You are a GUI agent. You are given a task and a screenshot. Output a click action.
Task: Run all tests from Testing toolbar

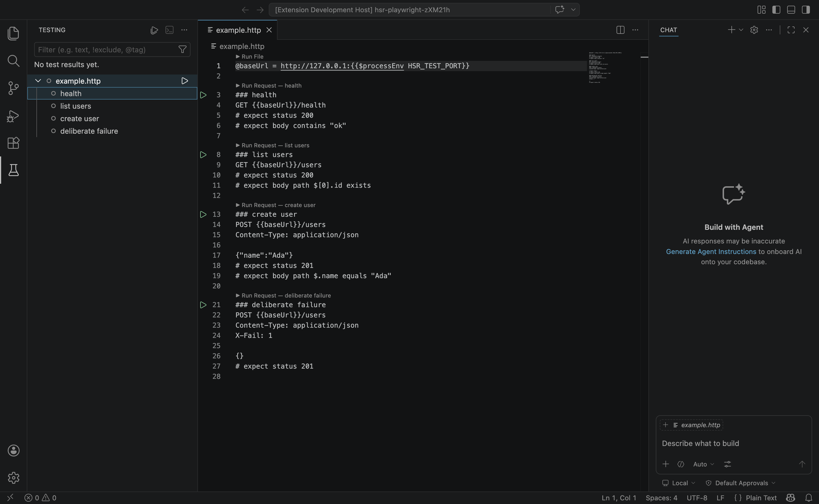(154, 30)
